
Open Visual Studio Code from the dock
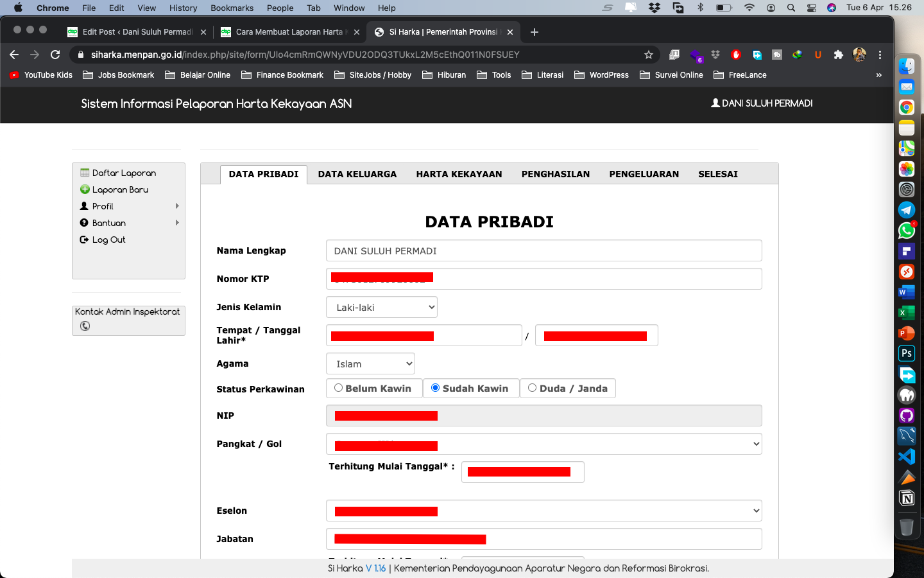coord(906,457)
